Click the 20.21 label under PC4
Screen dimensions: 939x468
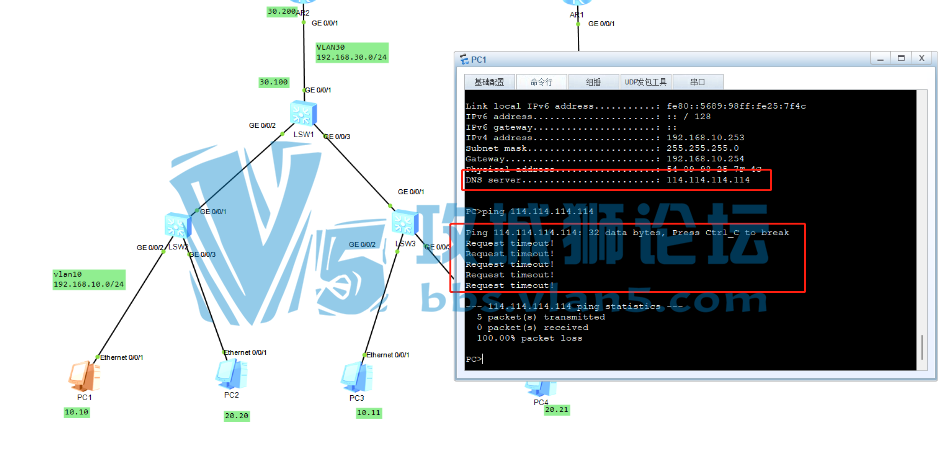pos(557,410)
